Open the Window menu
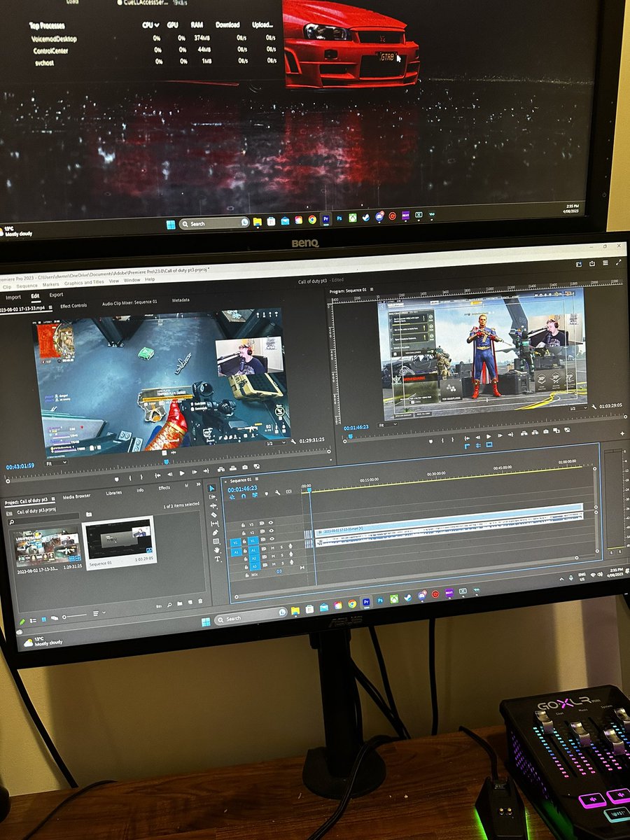Screen dimensions: 630x840 point(132,281)
